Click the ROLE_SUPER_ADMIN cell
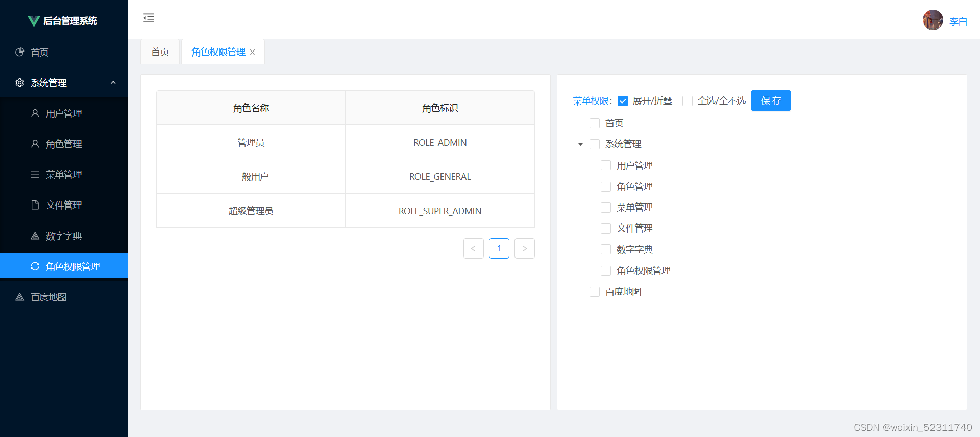 tap(440, 211)
